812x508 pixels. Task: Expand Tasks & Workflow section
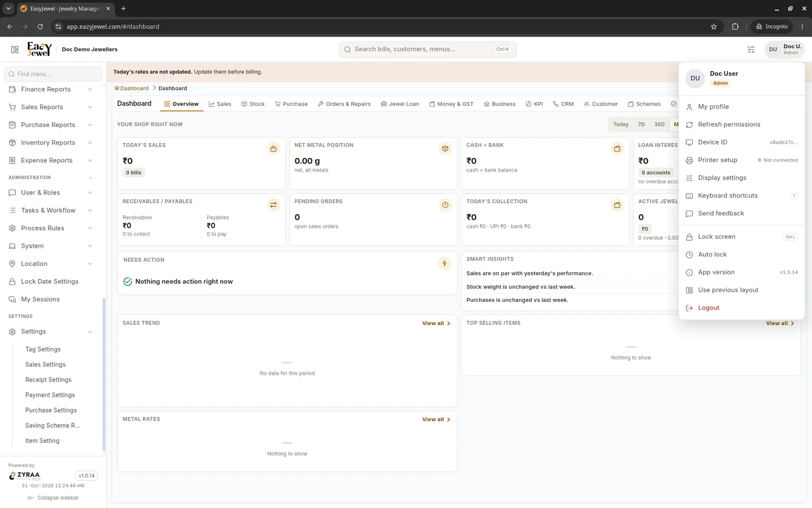(51, 210)
